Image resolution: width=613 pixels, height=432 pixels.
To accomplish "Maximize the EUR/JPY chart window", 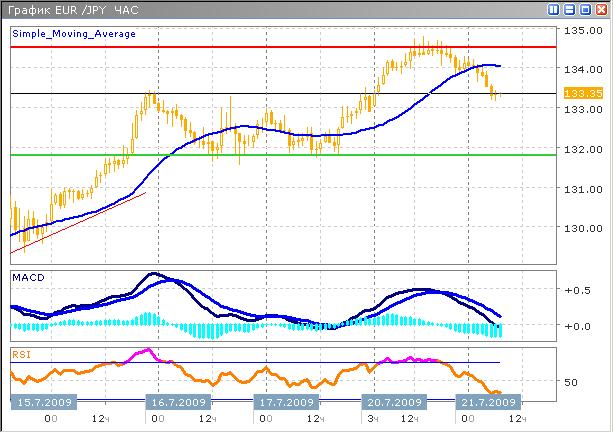I will pyautogui.click(x=586, y=10).
